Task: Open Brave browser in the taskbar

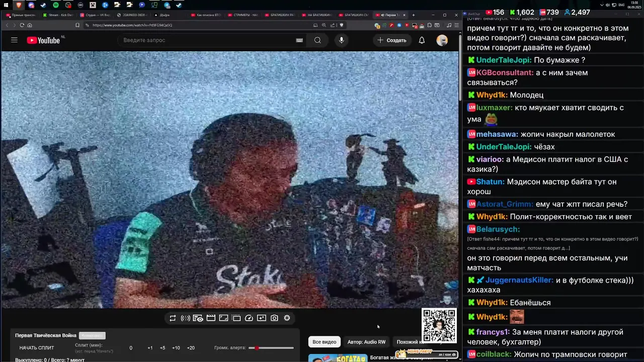Action: (x=19, y=5)
